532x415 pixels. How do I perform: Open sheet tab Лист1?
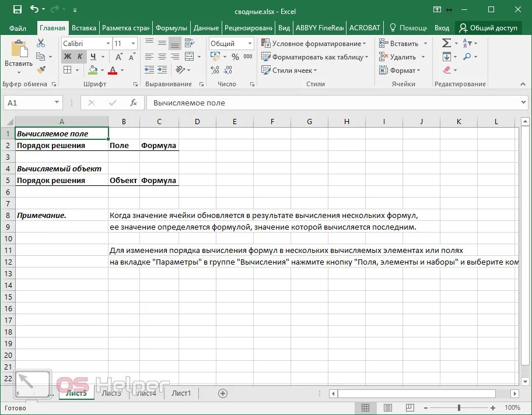coord(181,393)
